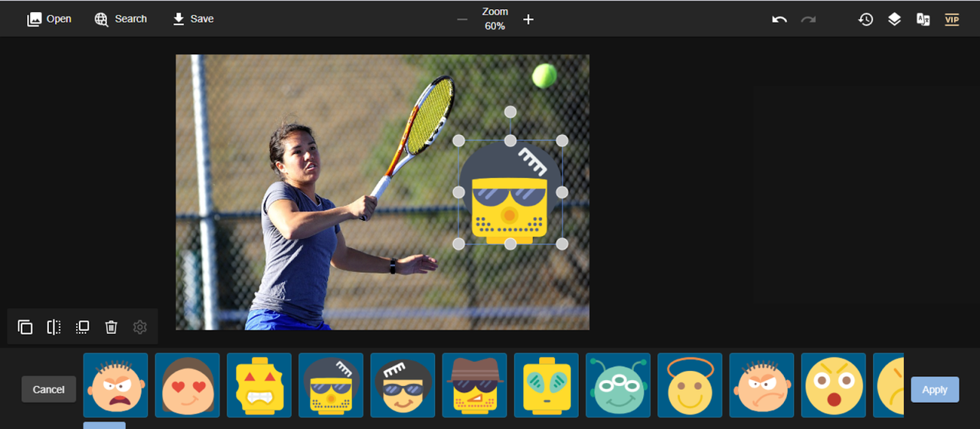
Task: Choose the robot with fedora hat sticker
Action: coord(475,385)
